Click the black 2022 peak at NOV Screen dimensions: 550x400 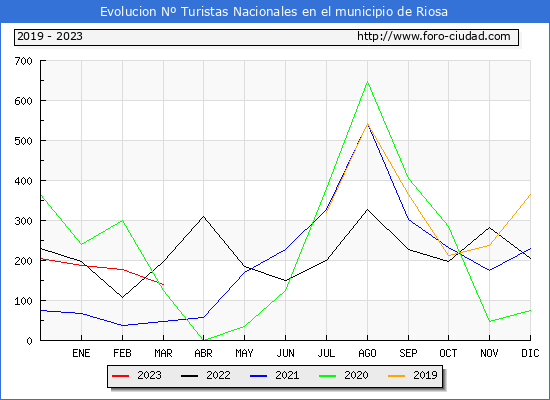pyautogui.click(x=489, y=227)
